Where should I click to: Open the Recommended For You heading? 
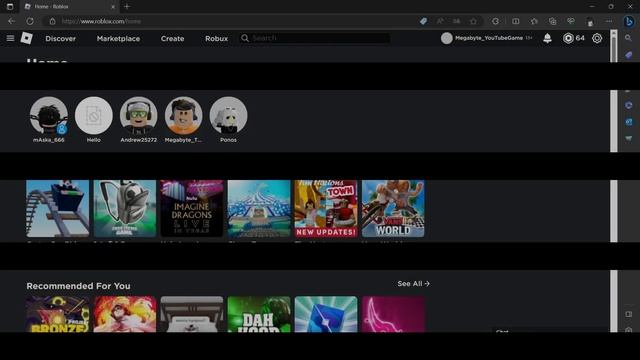[78, 286]
